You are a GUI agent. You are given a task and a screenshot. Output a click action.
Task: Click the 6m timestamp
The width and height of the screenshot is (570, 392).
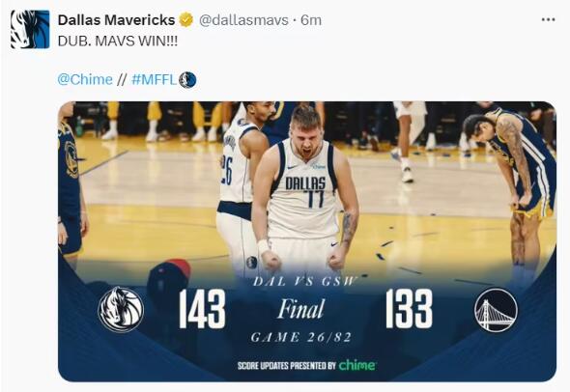[x=311, y=20]
